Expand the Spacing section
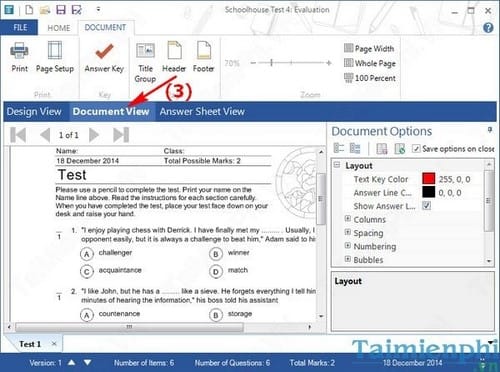500x372 pixels. pyautogui.click(x=348, y=232)
